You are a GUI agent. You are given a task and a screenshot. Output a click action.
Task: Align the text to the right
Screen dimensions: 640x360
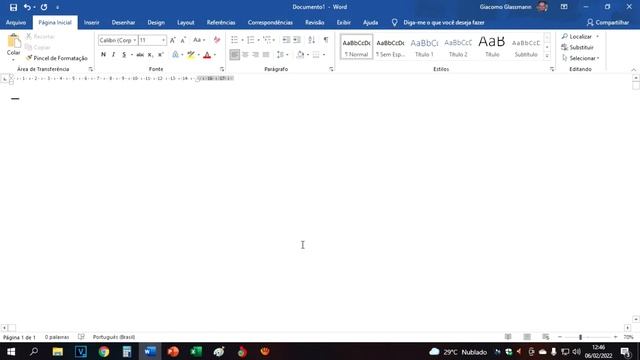tap(256, 54)
